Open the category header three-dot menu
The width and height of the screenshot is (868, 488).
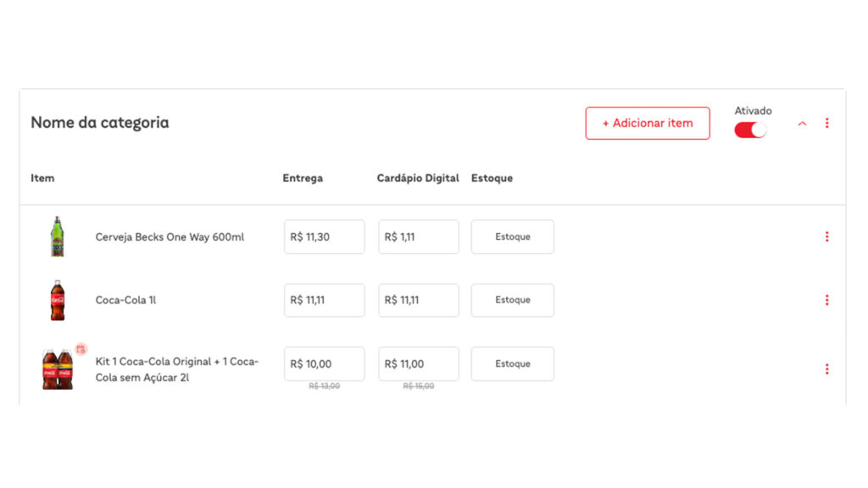pyautogui.click(x=827, y=123)
